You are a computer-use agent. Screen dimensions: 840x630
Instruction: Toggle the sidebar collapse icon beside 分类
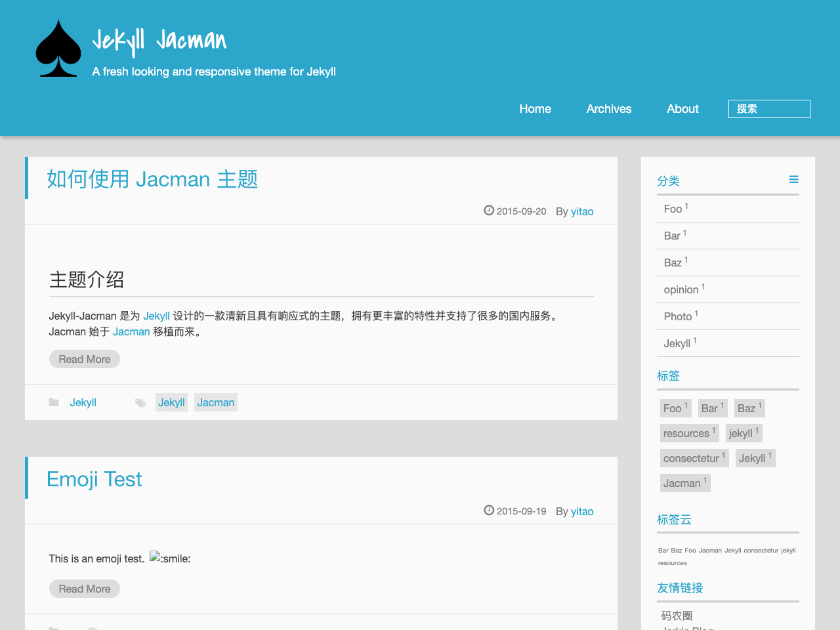[x=794, y=178]
